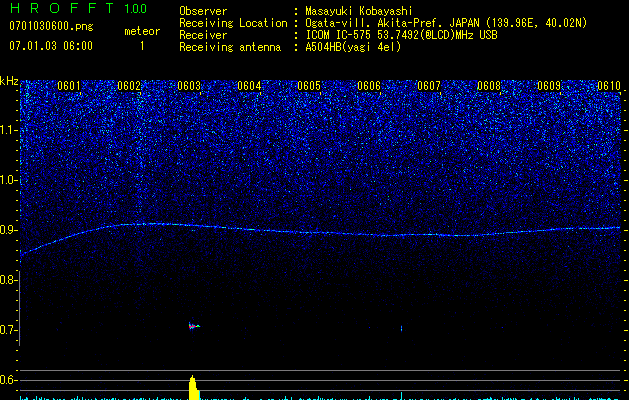The image size is (629, 400).
Task: Click the 1.0 kHz axis label
Action: coord(9,180)
